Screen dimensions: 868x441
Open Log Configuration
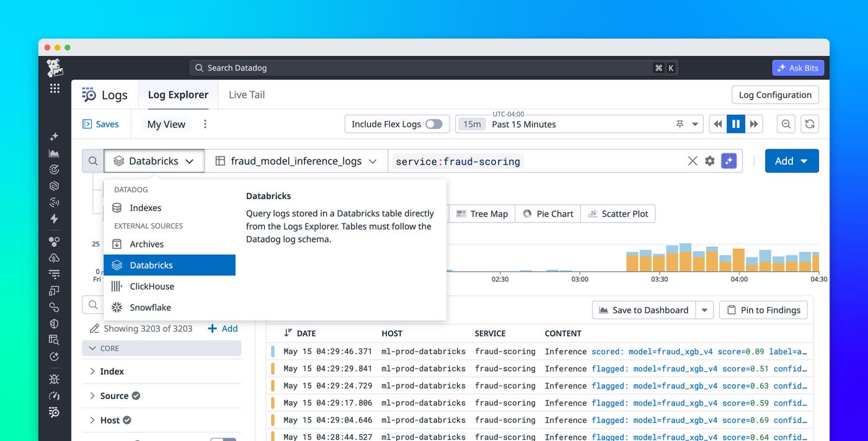(x=775, y=95)
